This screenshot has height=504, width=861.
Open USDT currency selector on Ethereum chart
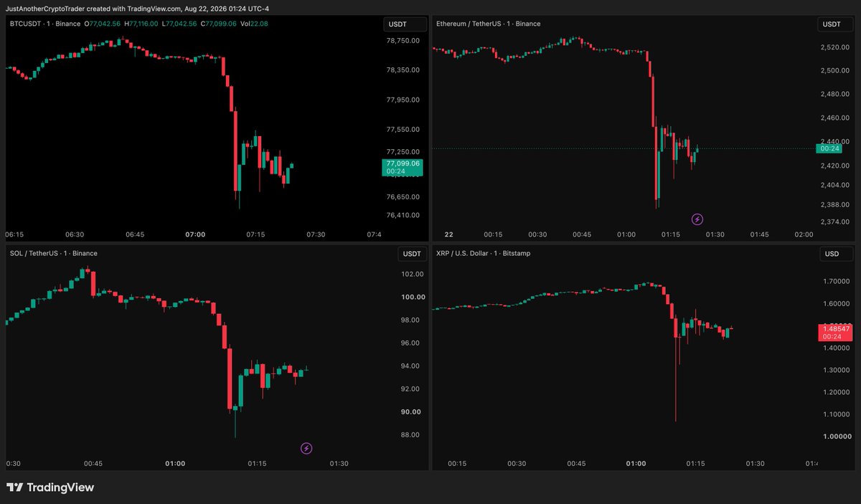(x=836, y=24)
